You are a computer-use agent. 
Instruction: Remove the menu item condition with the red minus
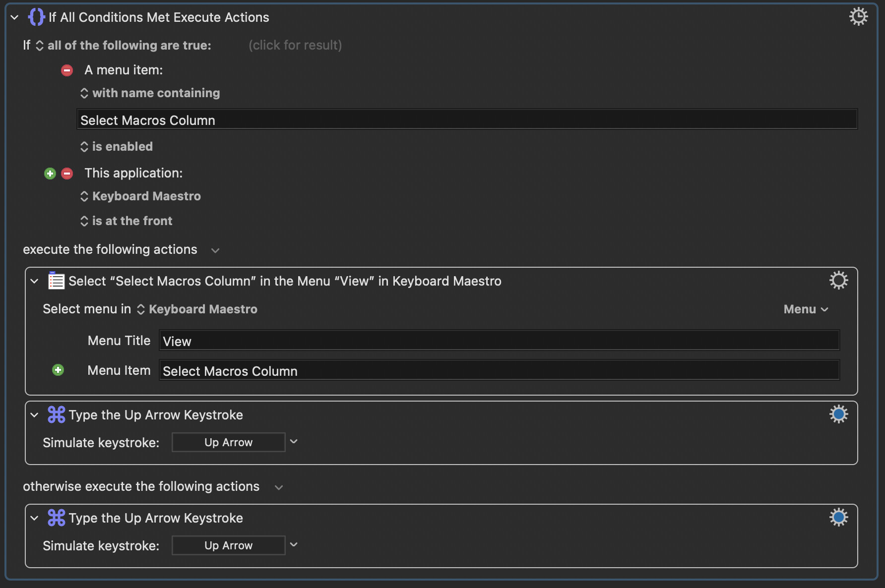(67, 70)
